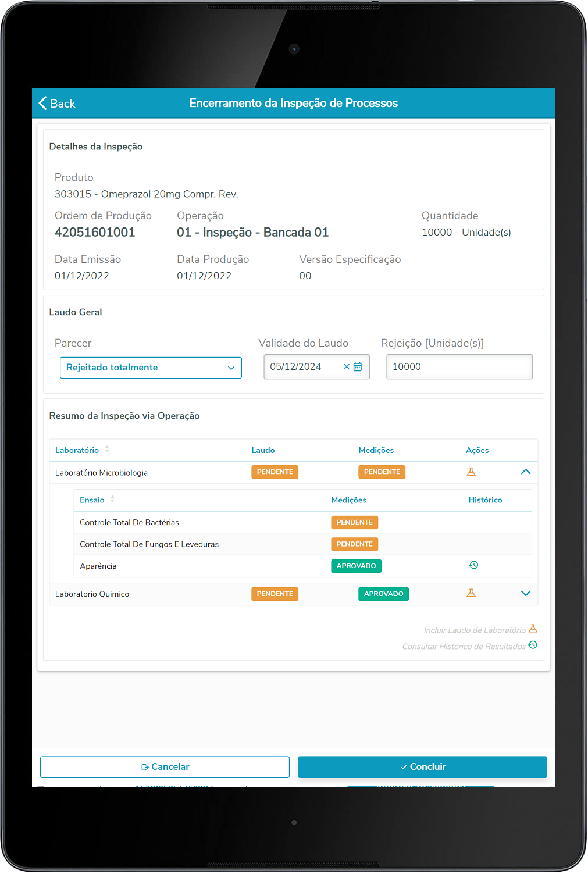Screen dimensions: 588x874
Task: Click the Medições header in ensaio table
Action: click(x=349, y=500)
